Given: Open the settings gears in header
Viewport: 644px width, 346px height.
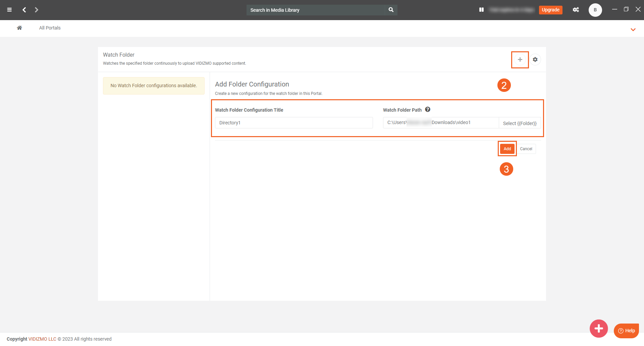Looking at the screenshot, I should (576, 10).
